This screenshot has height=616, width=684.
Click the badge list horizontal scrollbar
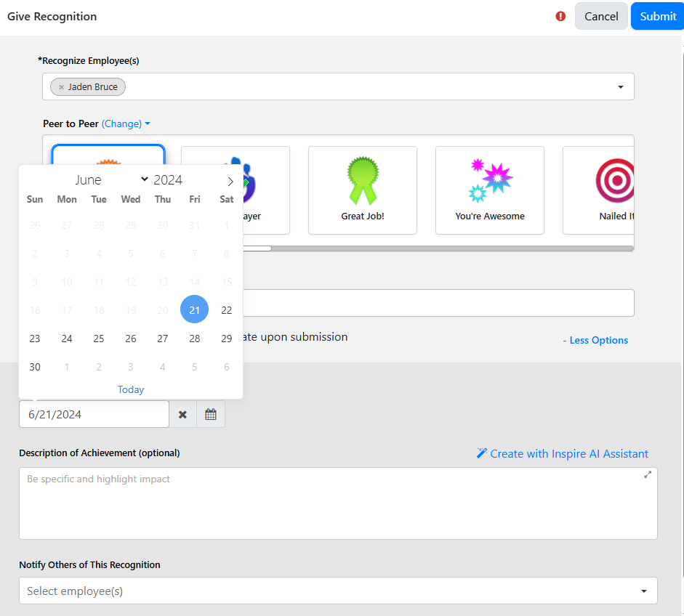pos(438,248)
